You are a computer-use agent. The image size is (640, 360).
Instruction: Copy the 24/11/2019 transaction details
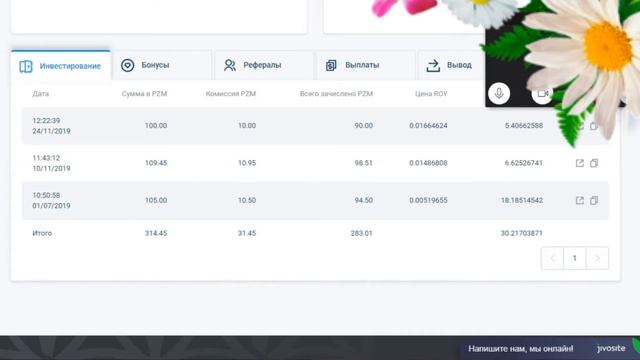[594, 126]
